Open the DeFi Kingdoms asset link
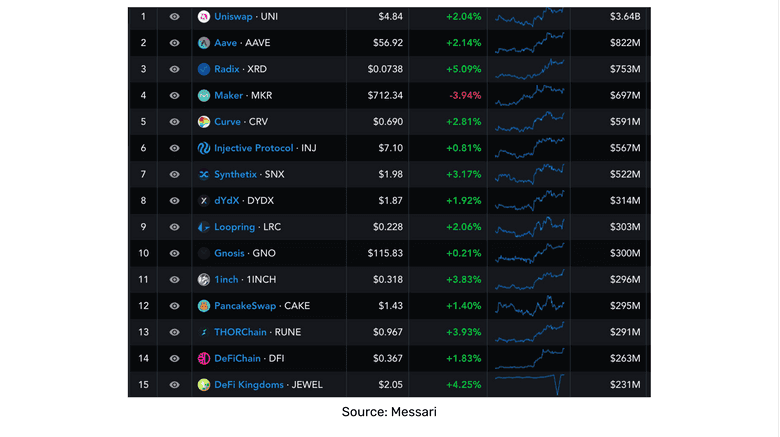This screenshot has width=780, height=437. coord(249,385)
